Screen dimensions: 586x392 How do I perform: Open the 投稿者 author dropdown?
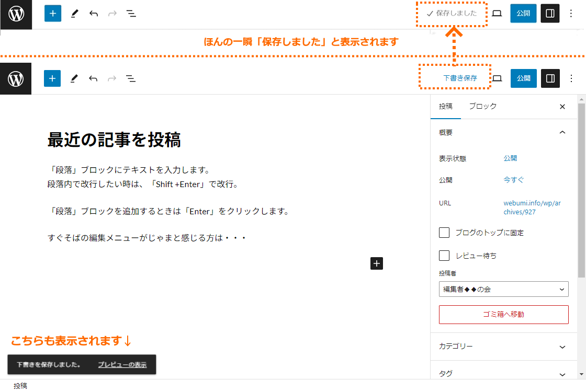point(503,289)
